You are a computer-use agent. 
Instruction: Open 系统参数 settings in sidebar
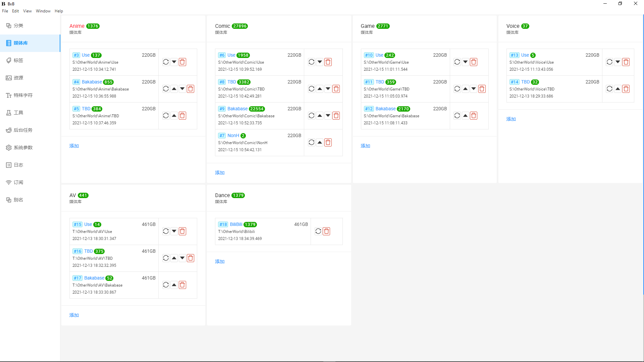[x=23, y=147]
